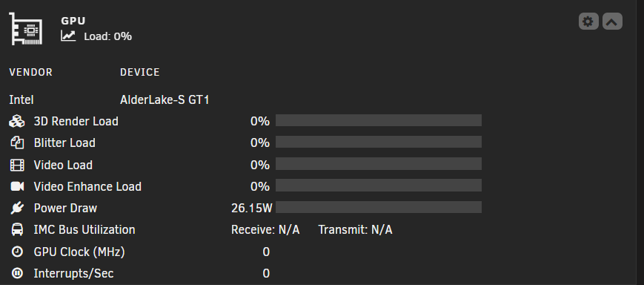Click the 3D Render Load progress bar
The width and height of the screenshot is (644, 285).
coord(379,120)
